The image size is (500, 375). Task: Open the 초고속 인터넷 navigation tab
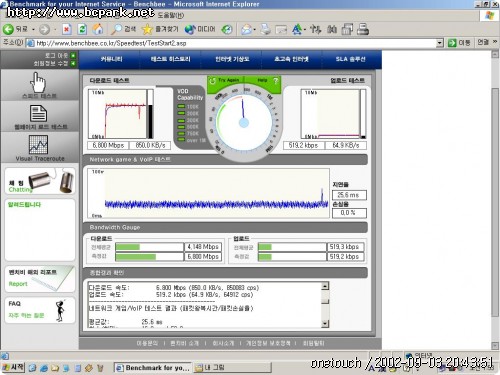[291, 59]
